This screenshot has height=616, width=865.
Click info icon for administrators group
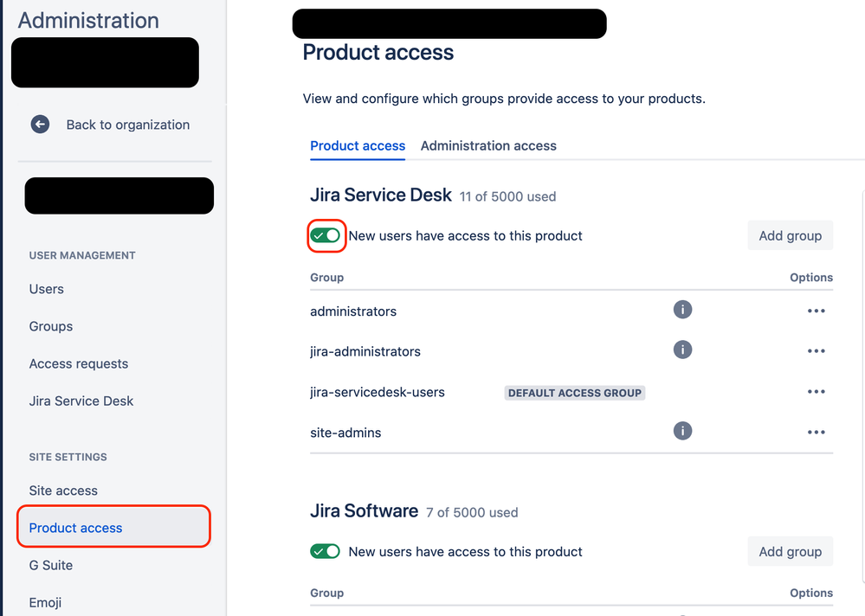click(x=682, y=310)
